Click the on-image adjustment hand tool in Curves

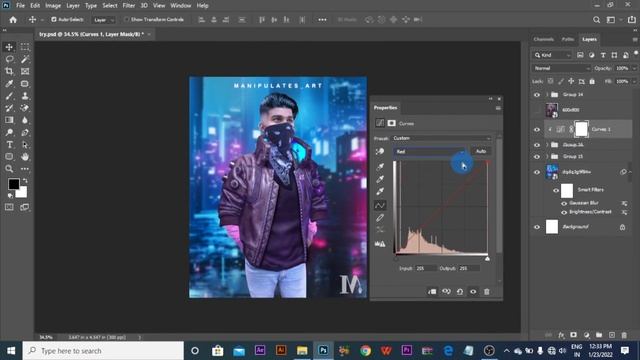coord(380,151)
